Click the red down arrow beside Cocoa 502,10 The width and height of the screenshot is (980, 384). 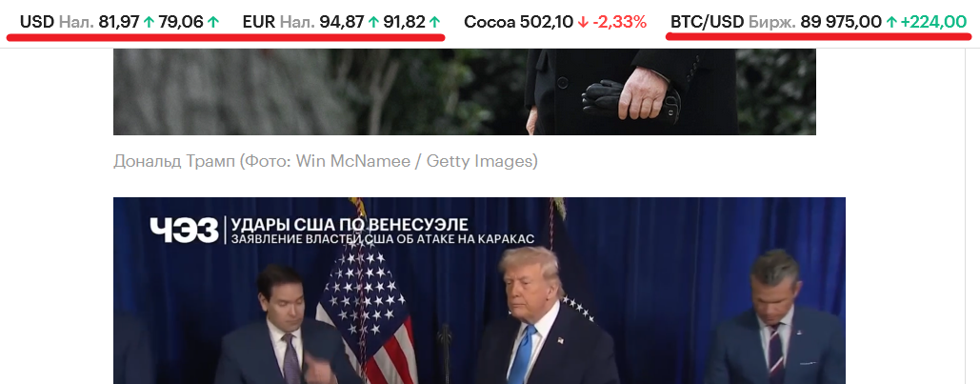click(x=583, y=23)
